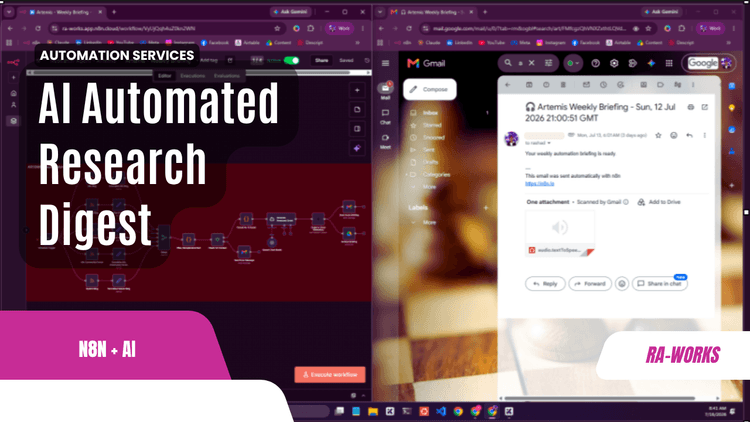The width and height of the screenshot is (750, 422).
Task: Open Google account avatar in Gmail
Action: pyautogui.click(x=726, y=63)
